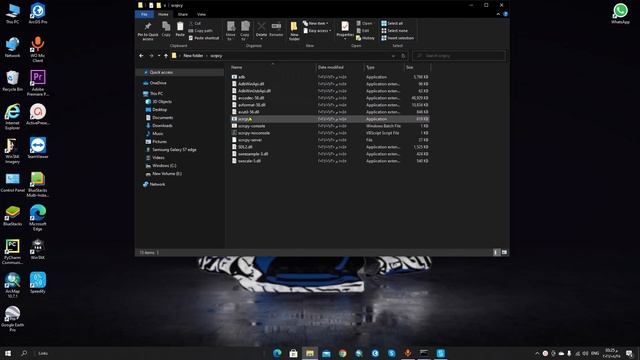Select Pictures in navigation pane
Screen dimensions: 640x360
[x=159, y=142]
